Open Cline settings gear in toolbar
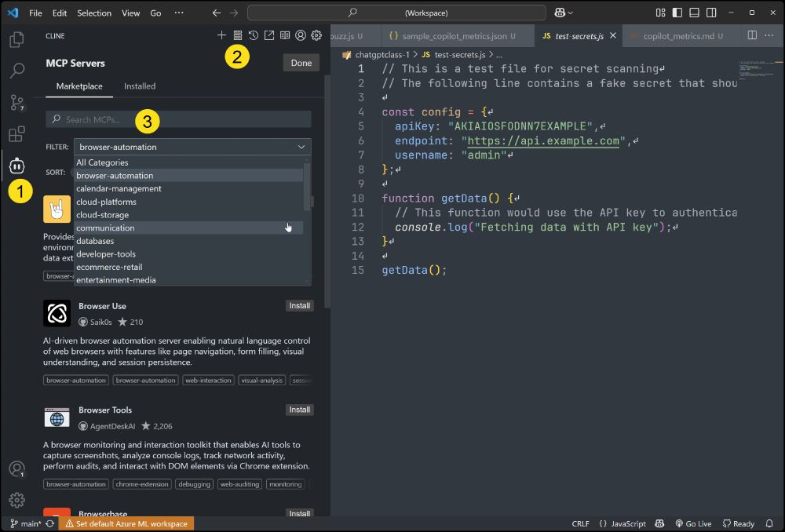This screenshot has height=532, width=785. 316,35
